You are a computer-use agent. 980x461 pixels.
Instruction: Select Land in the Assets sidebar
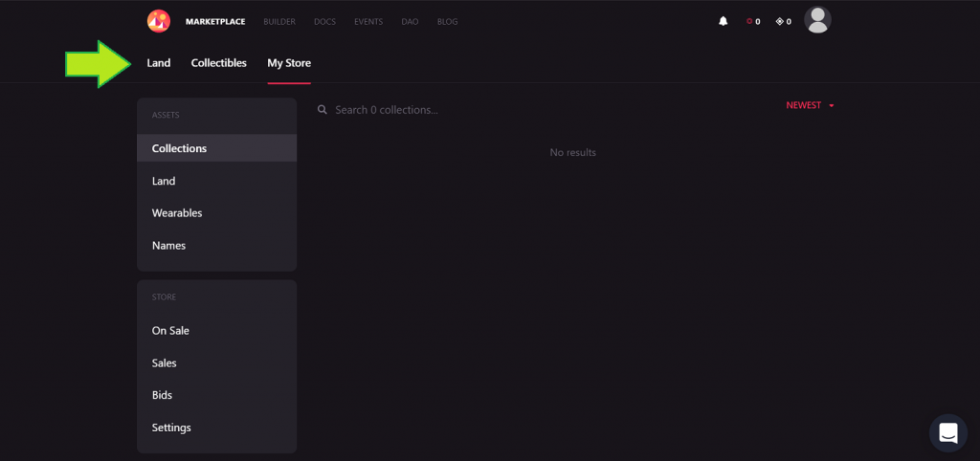[x=217, y=181]
